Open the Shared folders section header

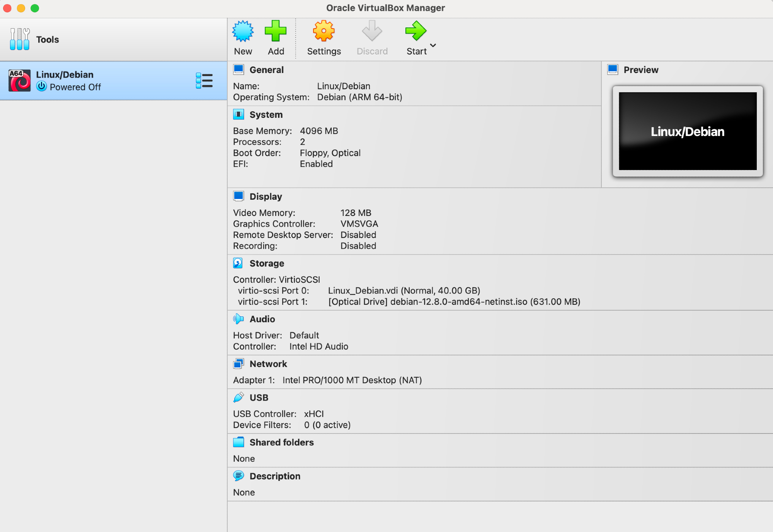point(281,442)
